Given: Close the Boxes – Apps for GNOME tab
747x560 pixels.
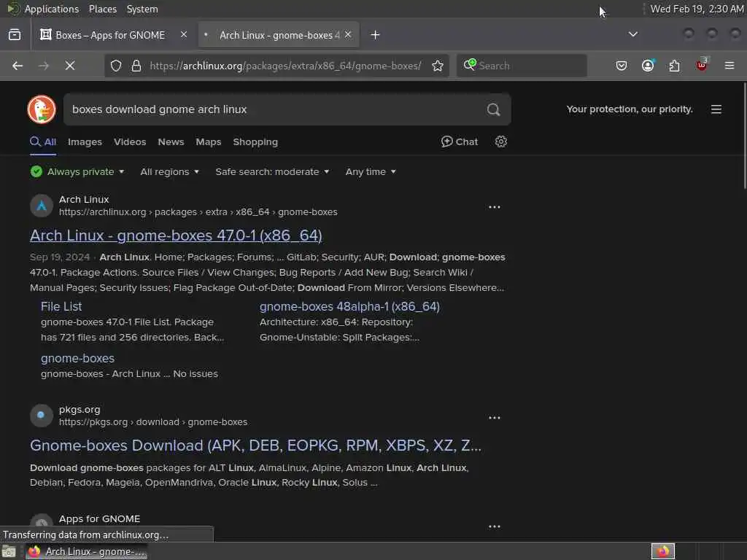Looking at the screenshot, I should pyautogui.click(x=183, y=34).
